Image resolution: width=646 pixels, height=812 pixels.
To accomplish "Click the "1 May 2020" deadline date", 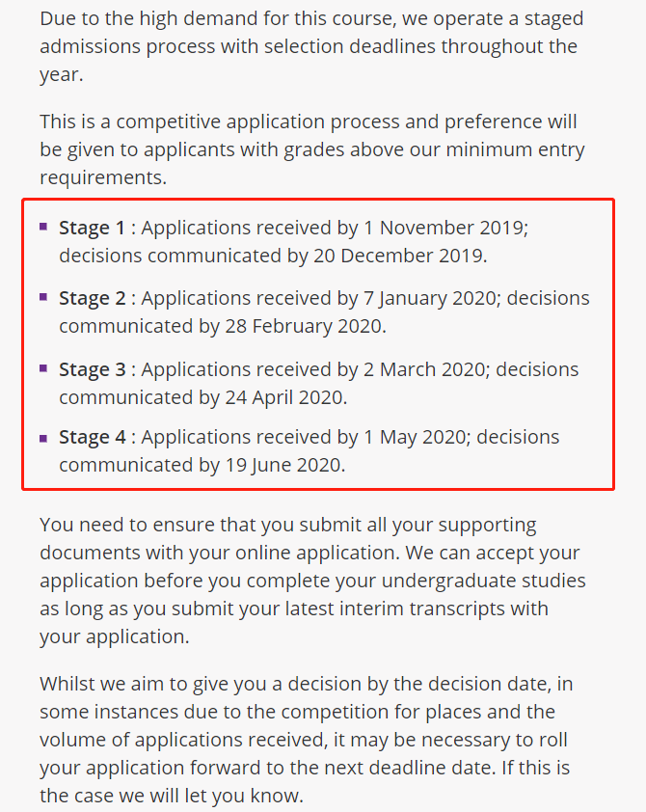I will (x=415, y=438).
